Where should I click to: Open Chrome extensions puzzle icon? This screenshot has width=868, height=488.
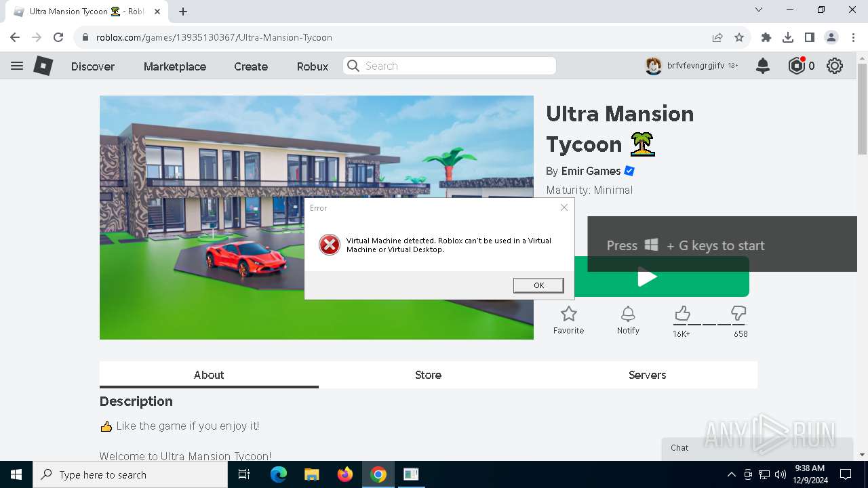[x=766, y=37]
